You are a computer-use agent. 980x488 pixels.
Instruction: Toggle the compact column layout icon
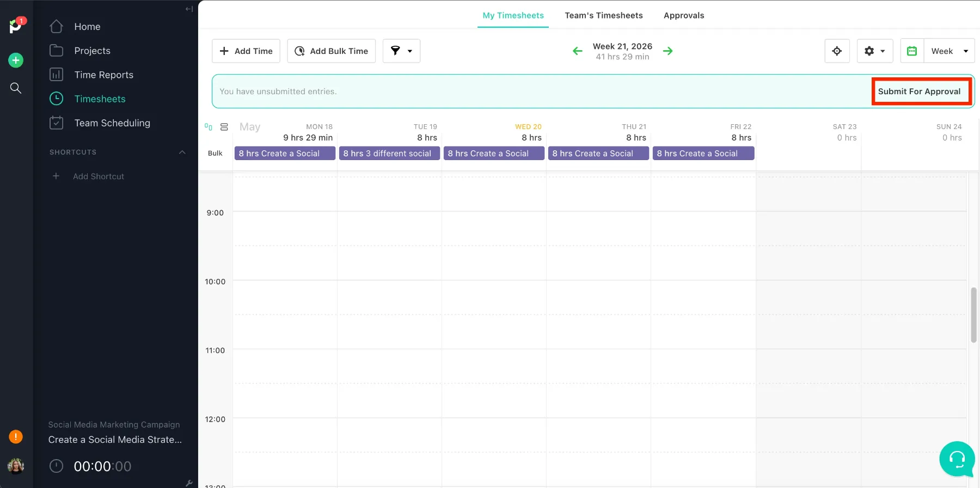pyautogui.click(x=208, y=127)
